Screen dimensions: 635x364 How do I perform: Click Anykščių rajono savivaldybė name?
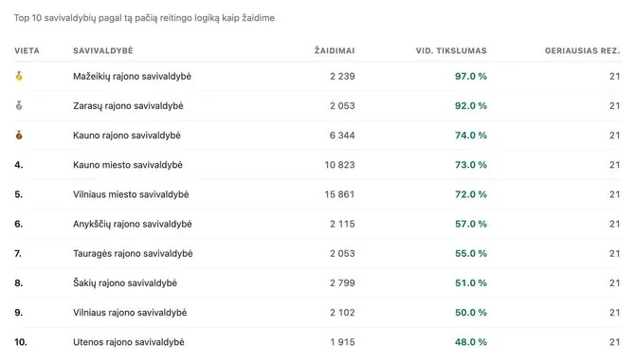pos(133,224)
